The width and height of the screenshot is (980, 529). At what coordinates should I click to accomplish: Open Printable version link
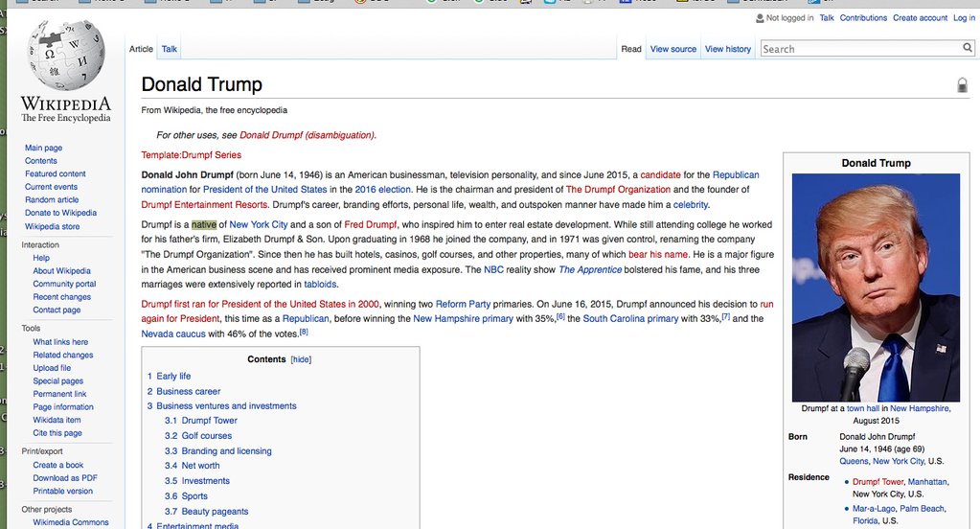pos(62,492)
